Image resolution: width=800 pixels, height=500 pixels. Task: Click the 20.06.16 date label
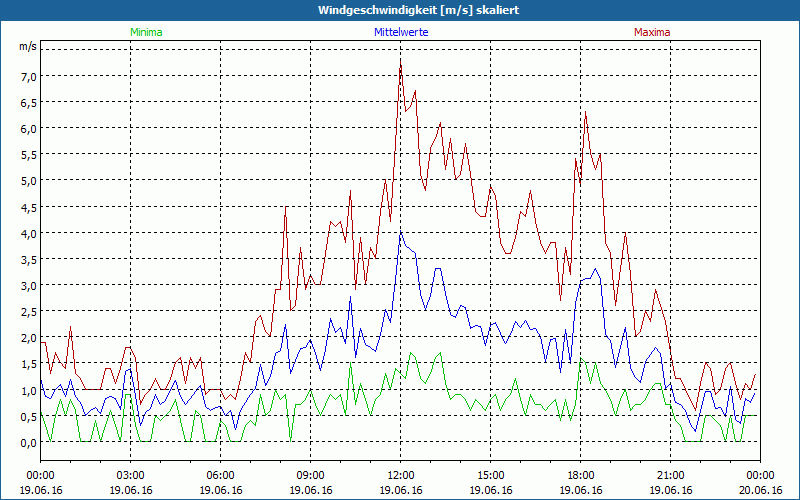pyautogui.click(x=760, y=490)
